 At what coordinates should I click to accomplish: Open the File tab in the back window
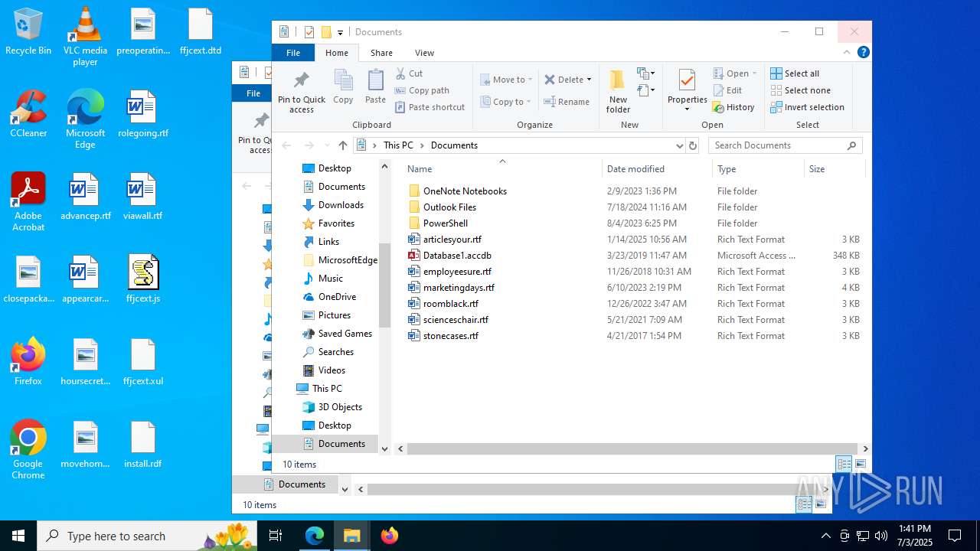pos(253,93)
